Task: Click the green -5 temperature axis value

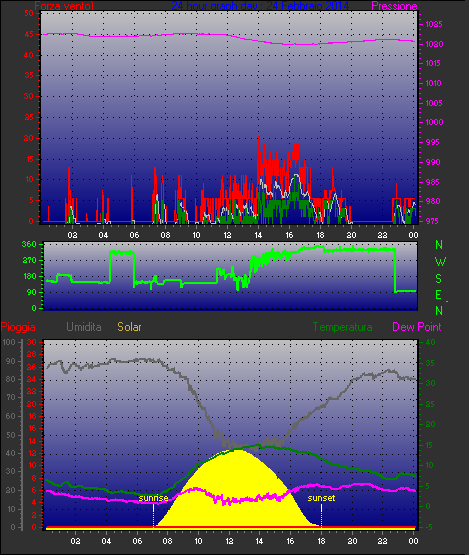Action: tap(429, 527)
